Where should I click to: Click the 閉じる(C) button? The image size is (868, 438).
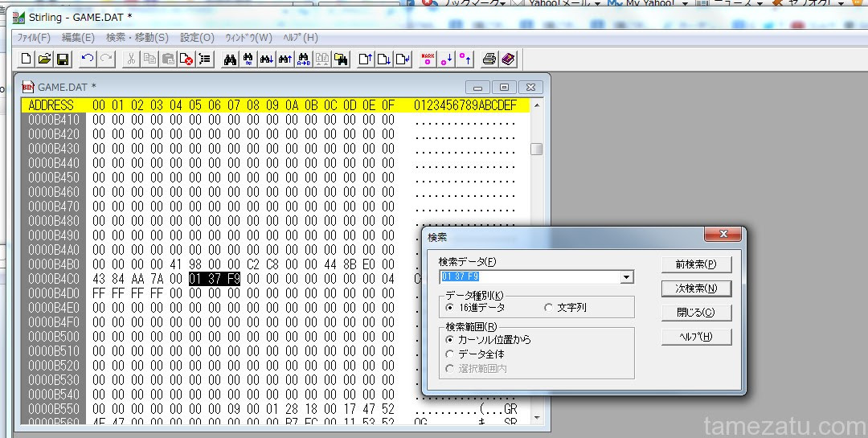pyautogui.click(x=696, y=313)
